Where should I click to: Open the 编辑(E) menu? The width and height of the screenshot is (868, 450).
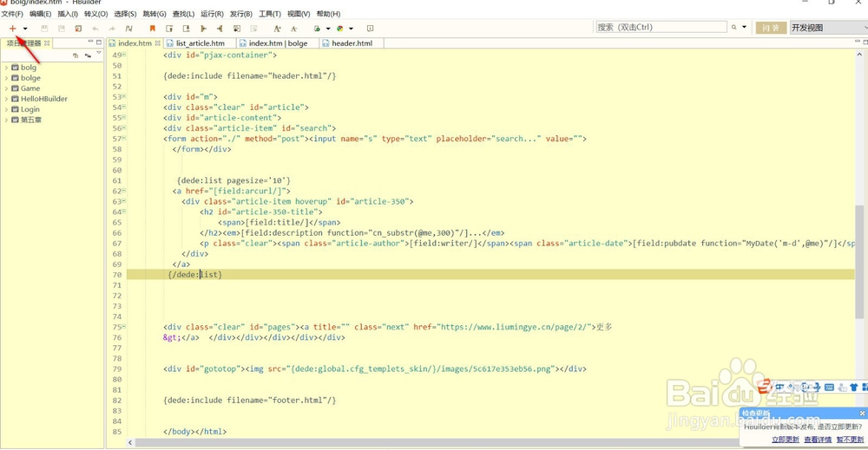40,14
